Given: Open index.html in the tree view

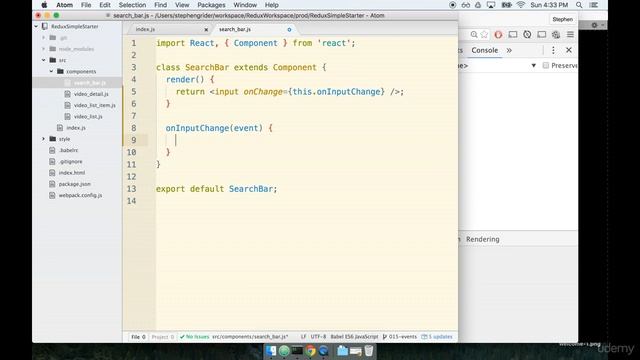Looking at the screenshot, I should tap(72, 173).
